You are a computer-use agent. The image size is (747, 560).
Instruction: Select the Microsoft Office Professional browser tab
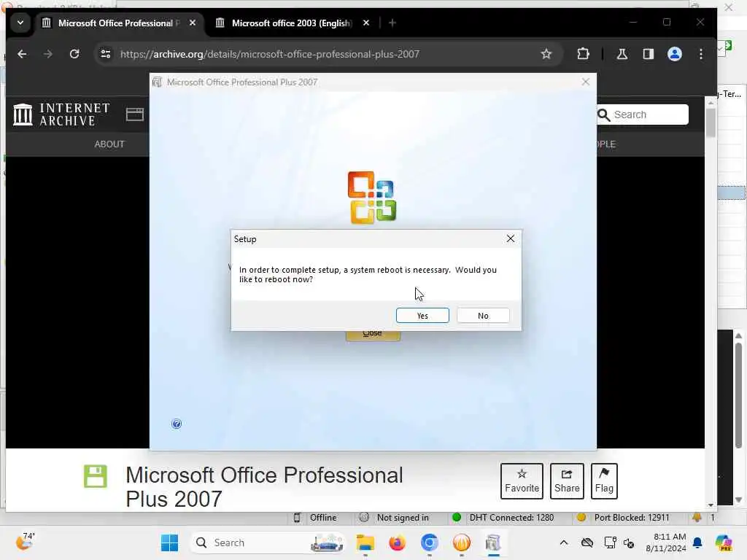click(118, 23)
